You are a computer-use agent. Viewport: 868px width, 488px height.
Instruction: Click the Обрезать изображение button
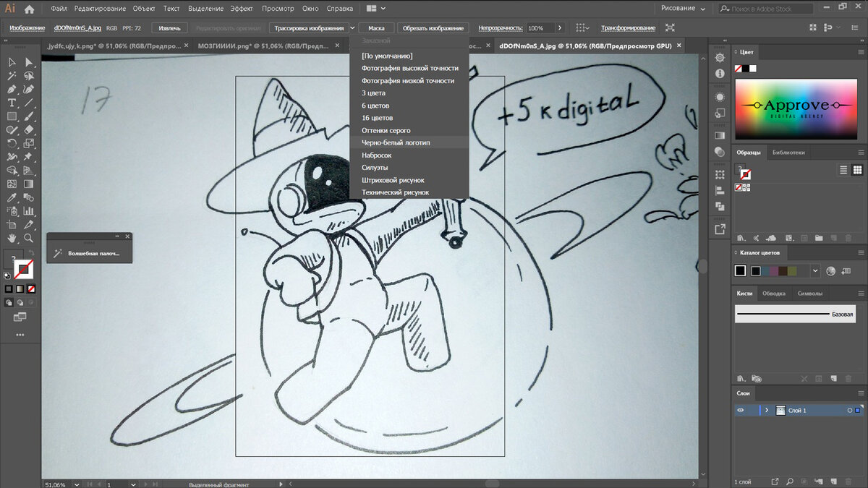pyautogui.click(x=433, y=27)
